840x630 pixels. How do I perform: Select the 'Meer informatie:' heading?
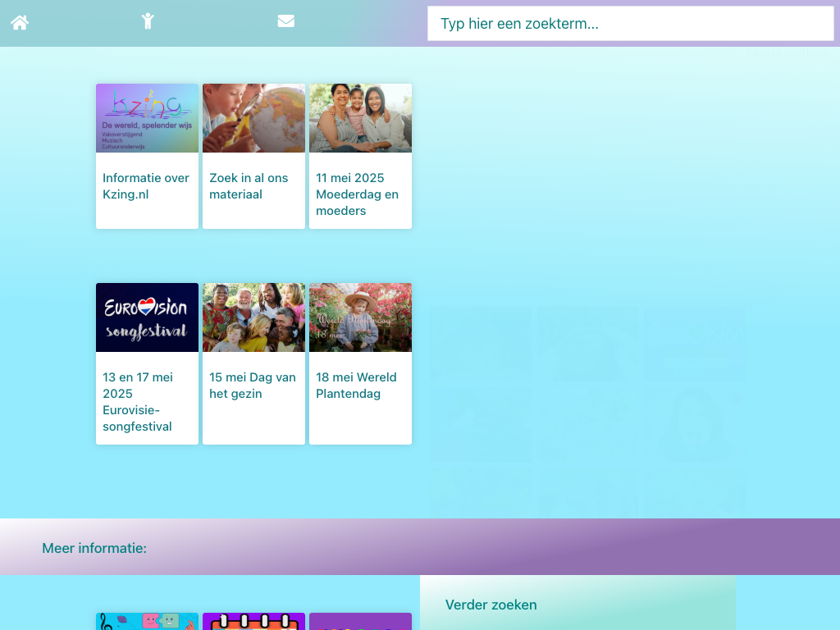click(94, 548)
